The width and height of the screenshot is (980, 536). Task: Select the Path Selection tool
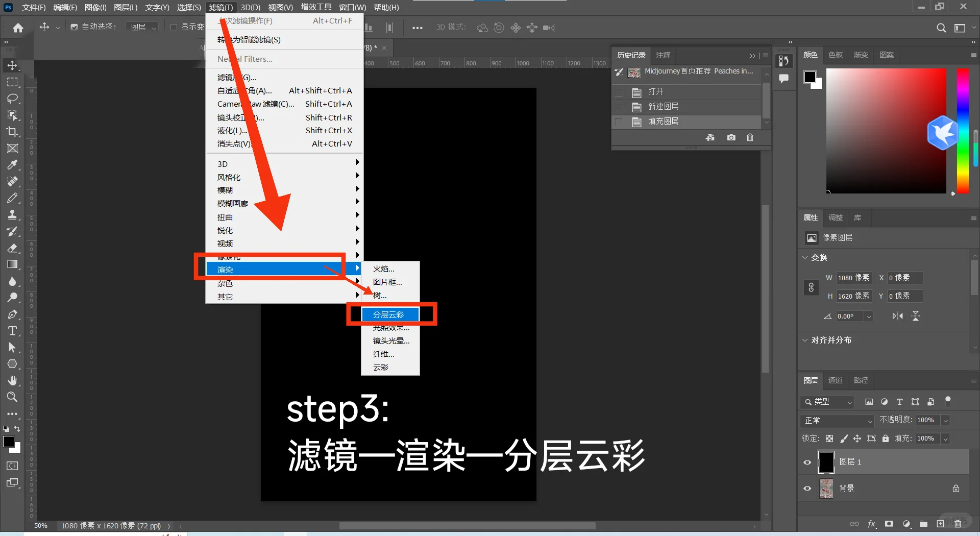tap(12, 348)
